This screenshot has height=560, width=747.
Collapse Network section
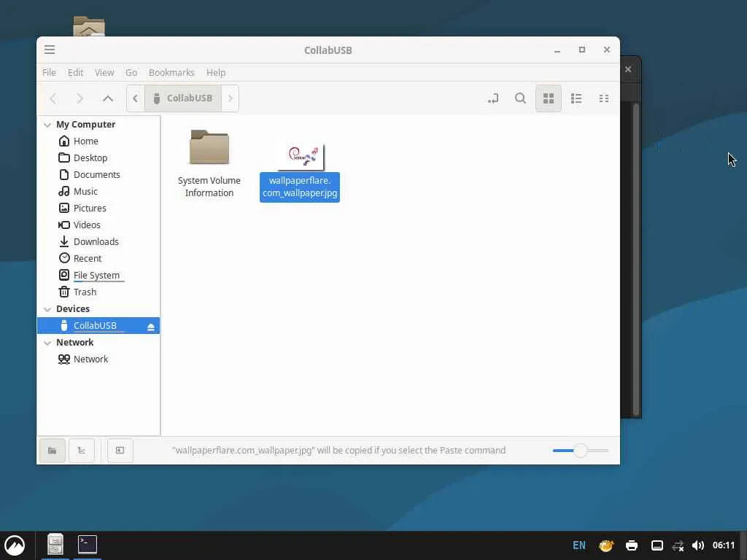click(x=47, y=343)
